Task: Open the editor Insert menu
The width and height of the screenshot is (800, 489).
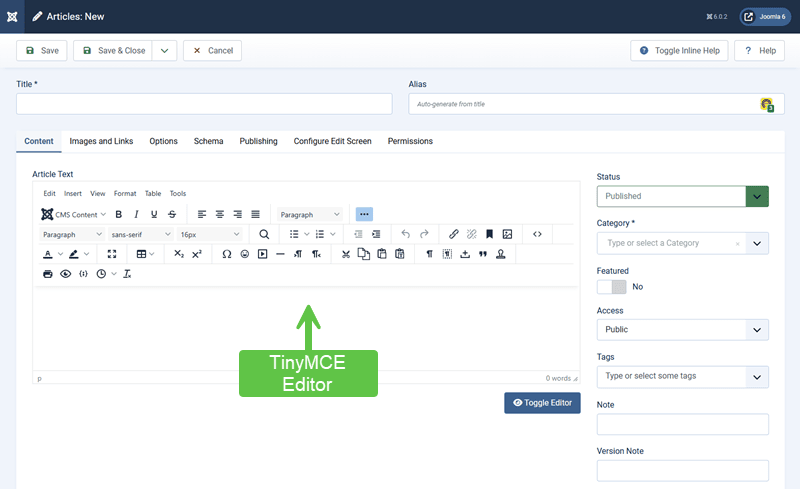Action: pyautogui.click(x=72, y=193)
